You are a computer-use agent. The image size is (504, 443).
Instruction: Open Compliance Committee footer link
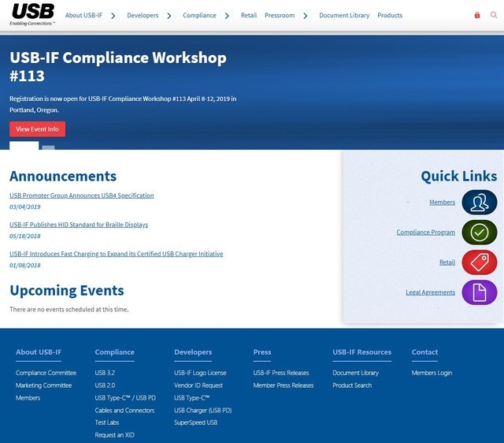[46, 373]
